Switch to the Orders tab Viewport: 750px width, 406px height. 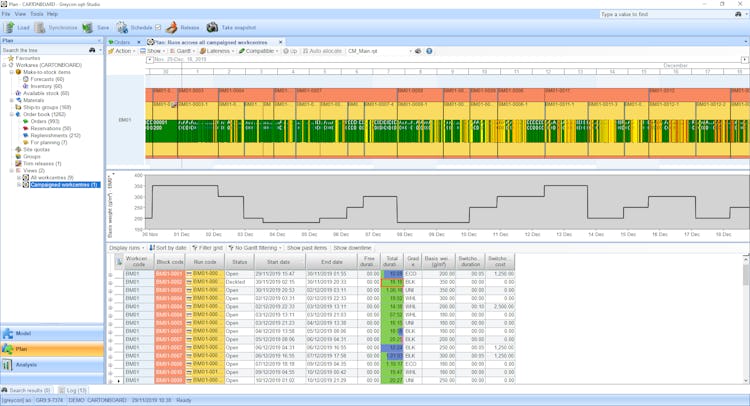click(x=121, y=42)
